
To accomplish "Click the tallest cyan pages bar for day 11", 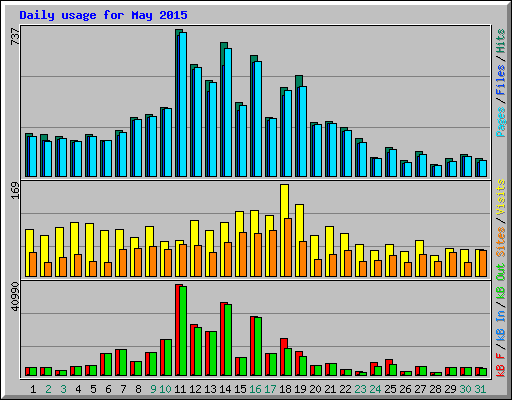I will 183,104.
